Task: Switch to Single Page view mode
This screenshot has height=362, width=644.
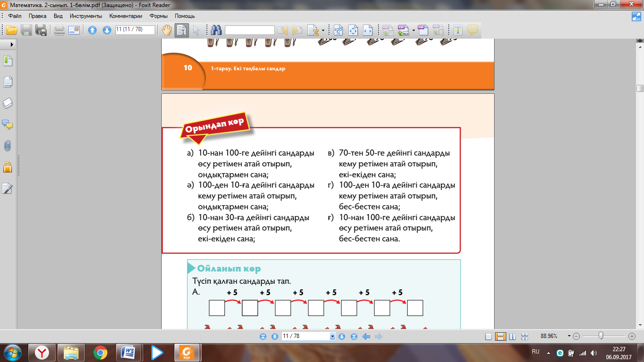Action: pos(488,337)
